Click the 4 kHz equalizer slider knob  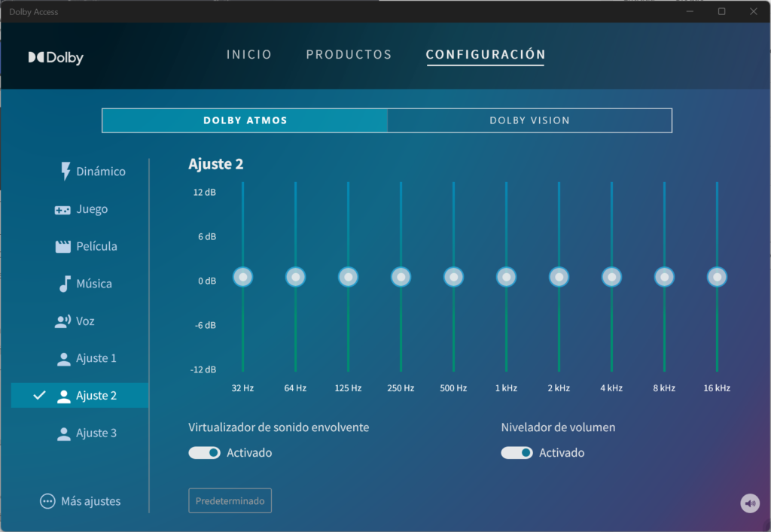(x=611, y=277)
